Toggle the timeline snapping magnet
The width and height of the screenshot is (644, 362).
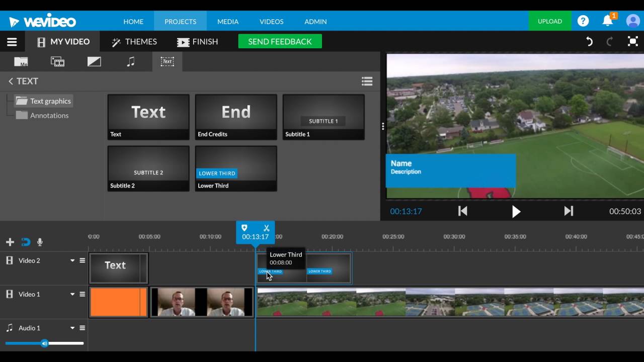tap(25, 242)
